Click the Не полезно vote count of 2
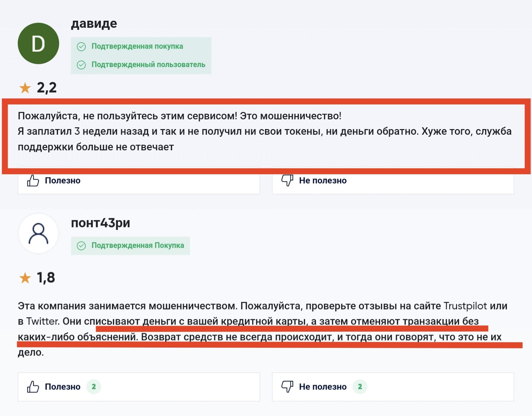The image size is (532, 416). [x=360, y=387]
